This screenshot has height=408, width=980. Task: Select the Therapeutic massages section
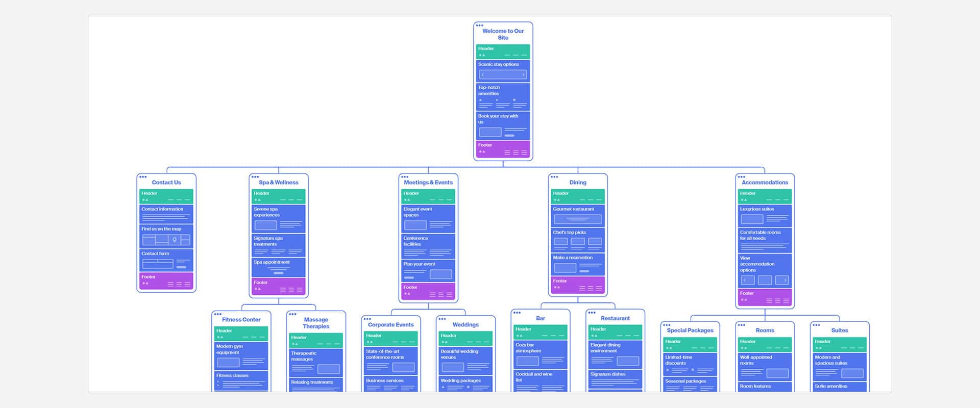[x=316, y=363]
